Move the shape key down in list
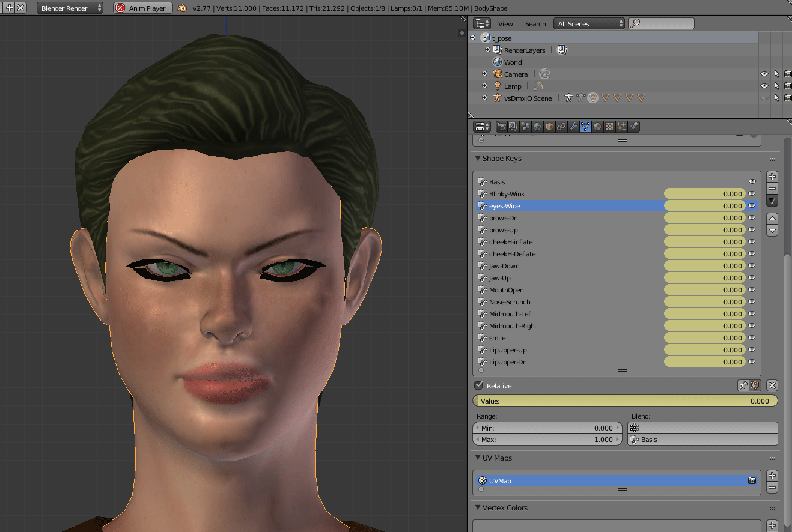The width and height of the screenshot is (792, 532). pos(772,230)
